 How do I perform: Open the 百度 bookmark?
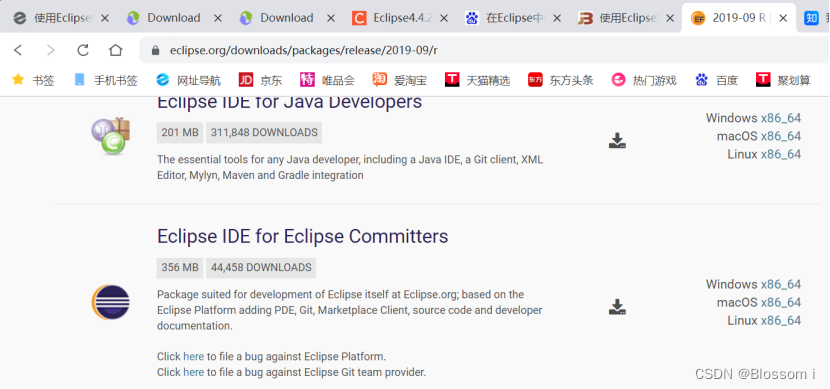[716, 80]
